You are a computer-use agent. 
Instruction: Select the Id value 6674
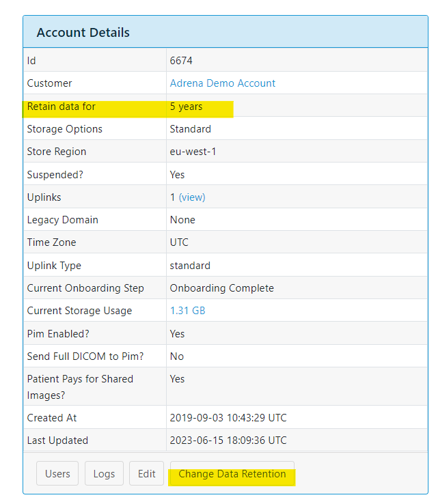click(181, 61)
